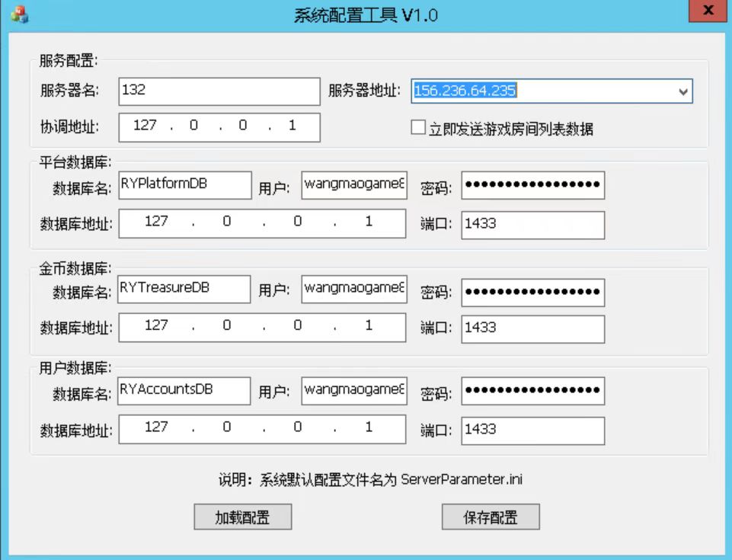Edit the RYAccountsDB database name field
The height and width of the screenshot is (560, 732).
(x=184, y=390)
